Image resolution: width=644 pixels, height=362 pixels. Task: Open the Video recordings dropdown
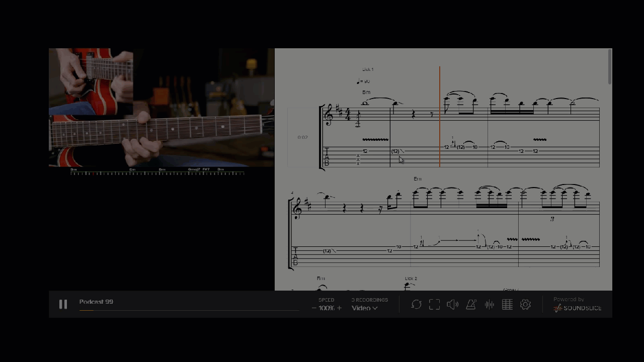pyautogui.click(x=365, y=308)
